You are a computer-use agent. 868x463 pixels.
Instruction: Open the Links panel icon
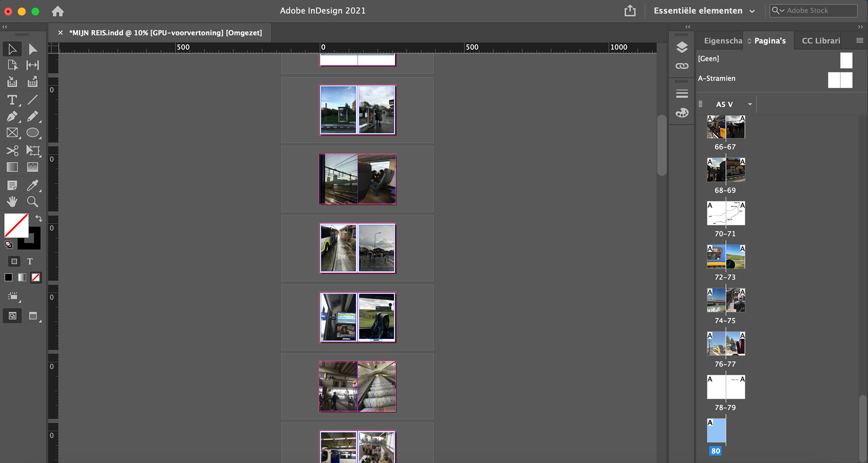click(x=682, y=66)
